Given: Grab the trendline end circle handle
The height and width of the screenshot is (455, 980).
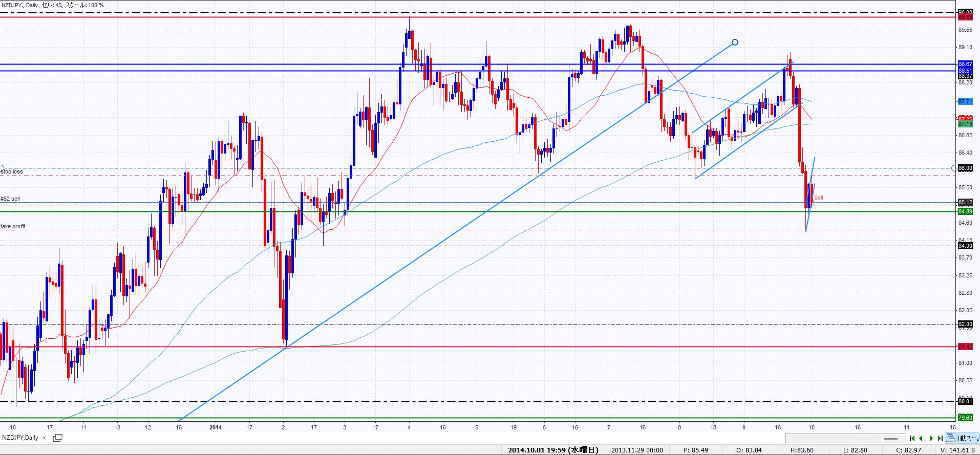Looking at the screenshot, I should point(735,42).
